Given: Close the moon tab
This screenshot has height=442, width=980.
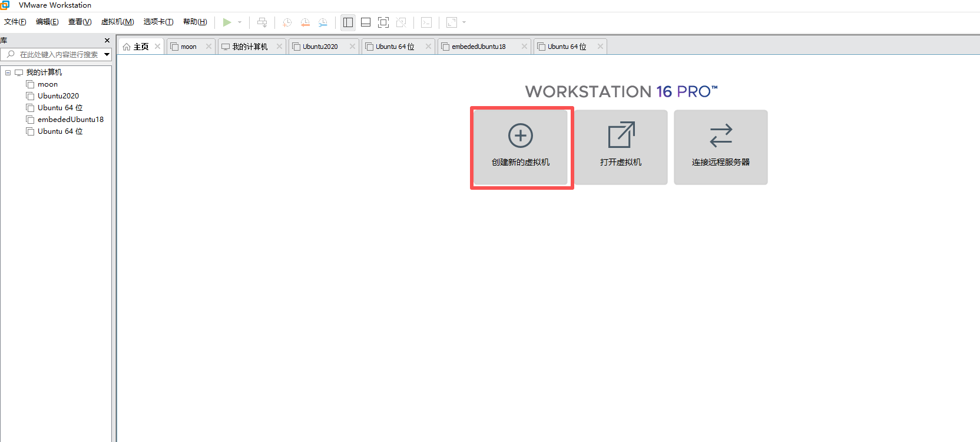Looking at the screenshot, I should tap(208, 47).
